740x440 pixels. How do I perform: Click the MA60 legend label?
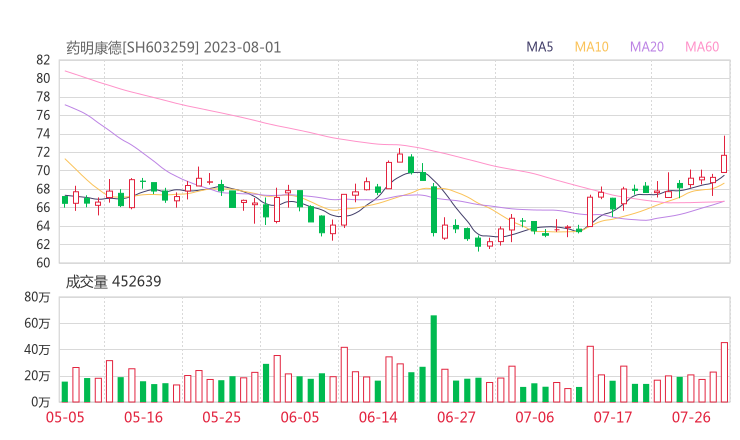702,47
